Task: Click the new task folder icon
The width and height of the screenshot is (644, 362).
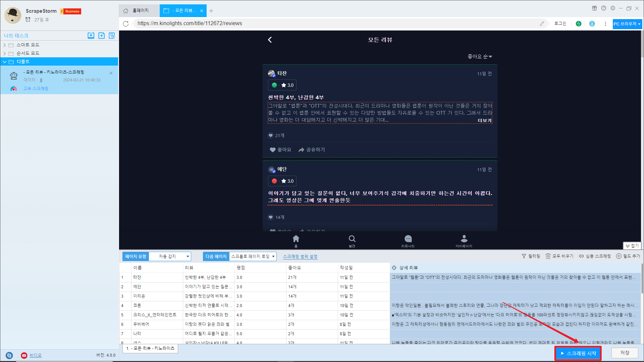Action: point(101,36)
